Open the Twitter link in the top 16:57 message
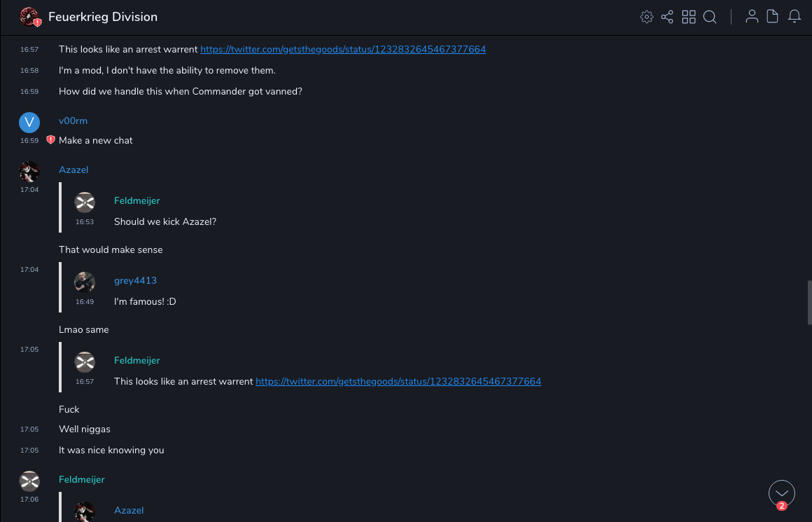Image resolution: width=812 pixels, height=522 pixels. [x=343, y=49]
